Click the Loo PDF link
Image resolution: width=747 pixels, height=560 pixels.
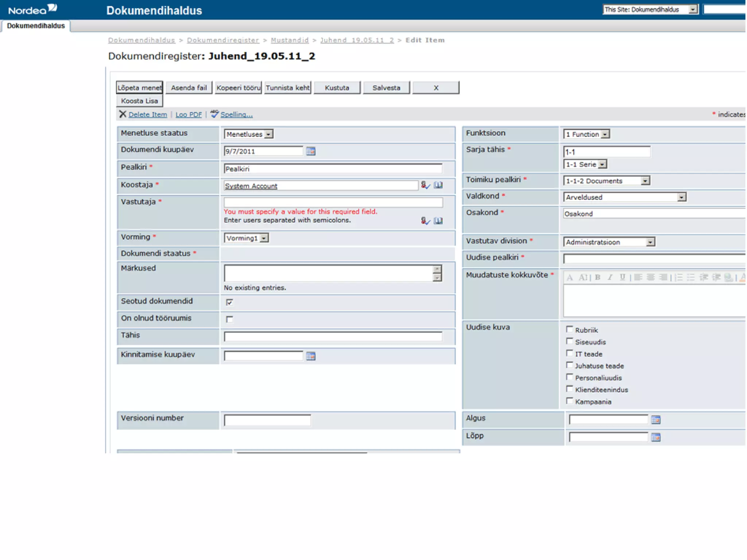point(188,114)
